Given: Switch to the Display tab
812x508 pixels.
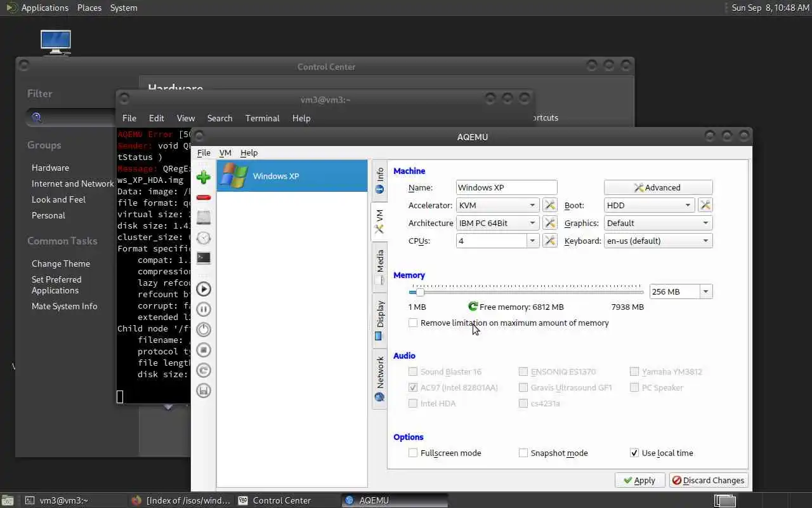Looking at the screenshot, I should 379,320.
